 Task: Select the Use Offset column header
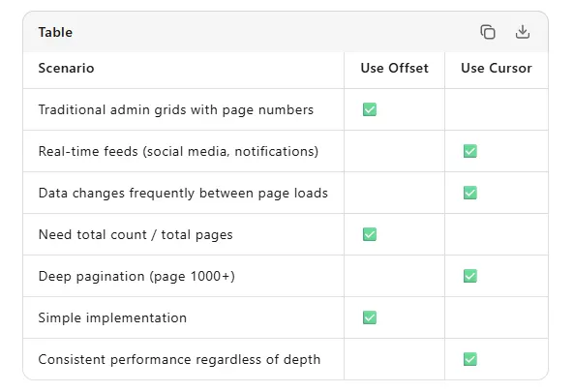tap(394, 68)
